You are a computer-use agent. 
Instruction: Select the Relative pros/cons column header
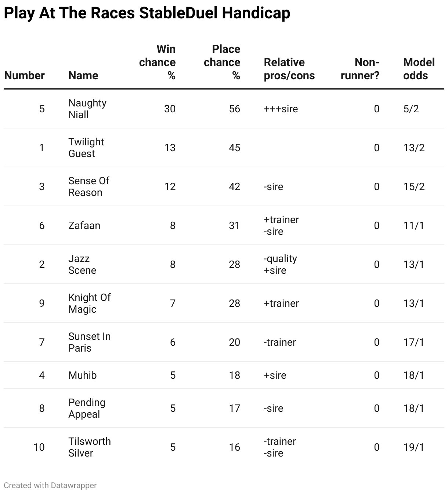(289, 69)
